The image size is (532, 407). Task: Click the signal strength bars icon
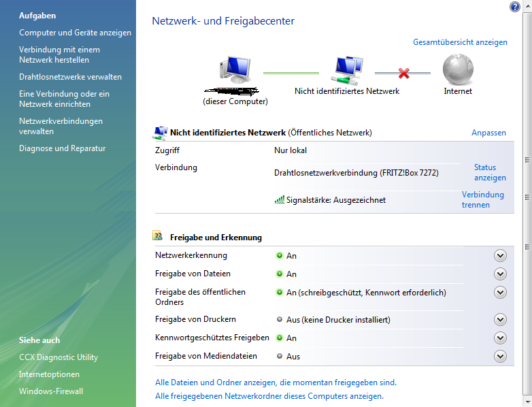pyautogui.click(x=279, y=199)
